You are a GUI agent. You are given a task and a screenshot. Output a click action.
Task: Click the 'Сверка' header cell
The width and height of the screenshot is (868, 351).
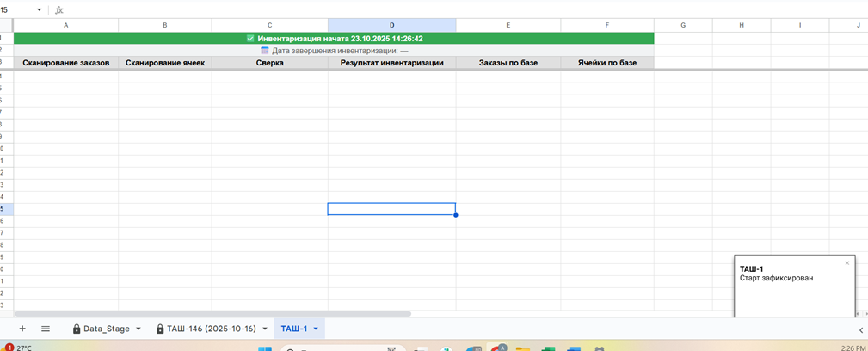[269, 63]
